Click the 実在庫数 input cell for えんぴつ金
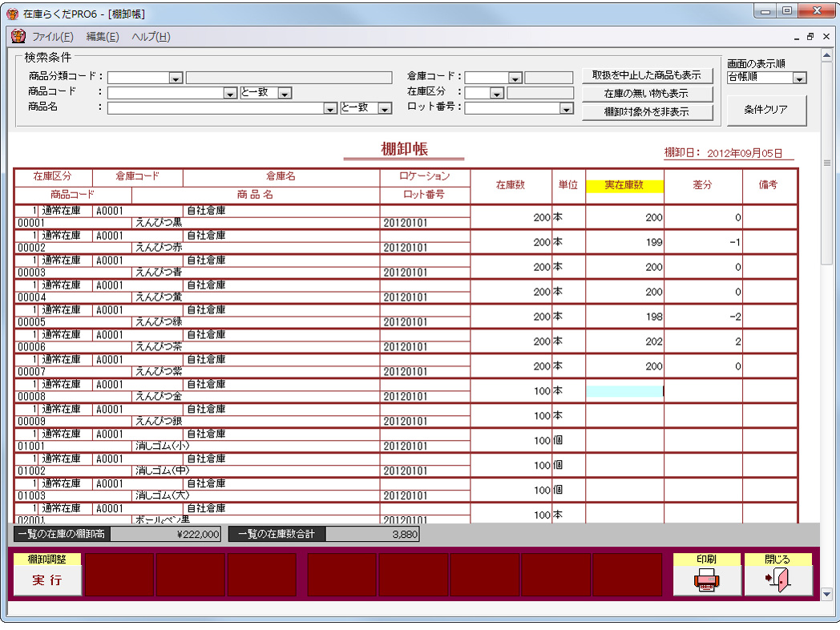840x630 pixels. [624, 391]
